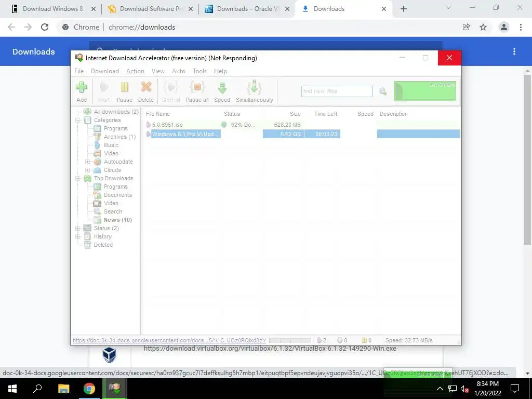The image size is (532, 399).
Task: Open the Windows Start menu
Action: (x=12, y=389)
